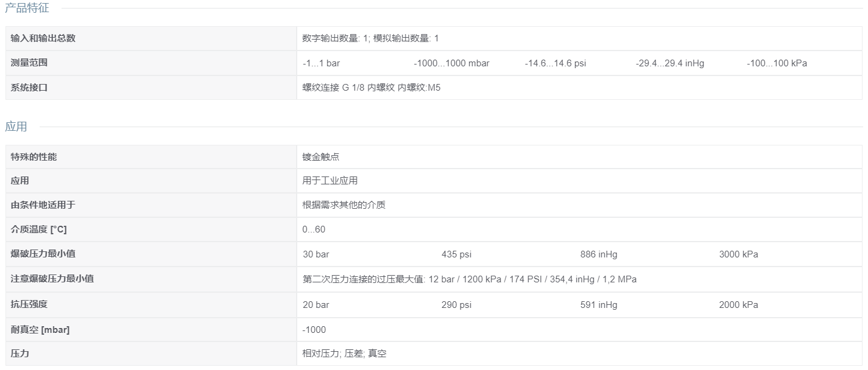Select the 3000 kPa value
The width and height of the screenshot is (868, 370).
pos(739,254)
